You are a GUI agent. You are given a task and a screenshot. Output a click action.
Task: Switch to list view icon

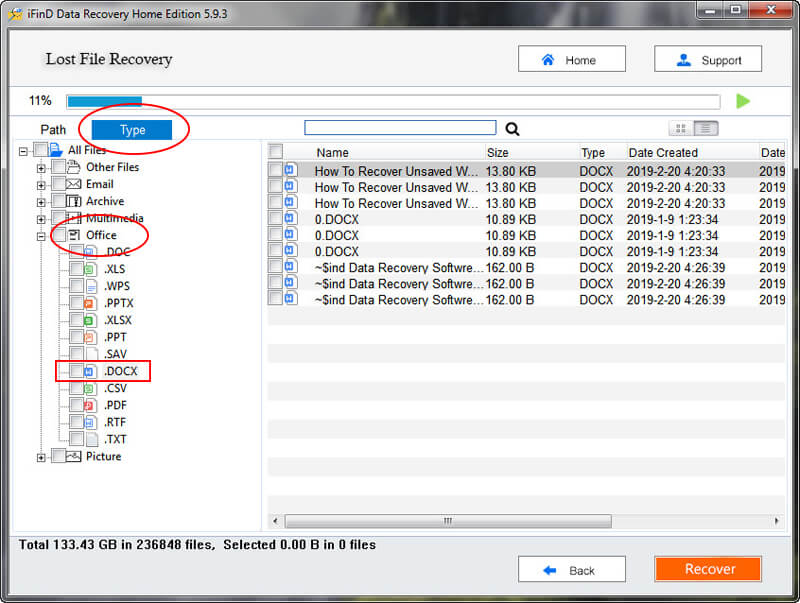pos(706,129)
